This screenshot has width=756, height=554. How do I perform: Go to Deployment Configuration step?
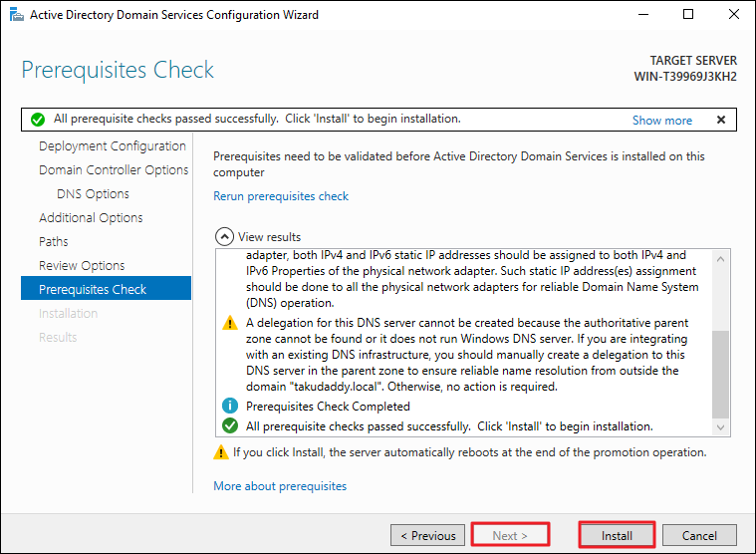point(113,146)
